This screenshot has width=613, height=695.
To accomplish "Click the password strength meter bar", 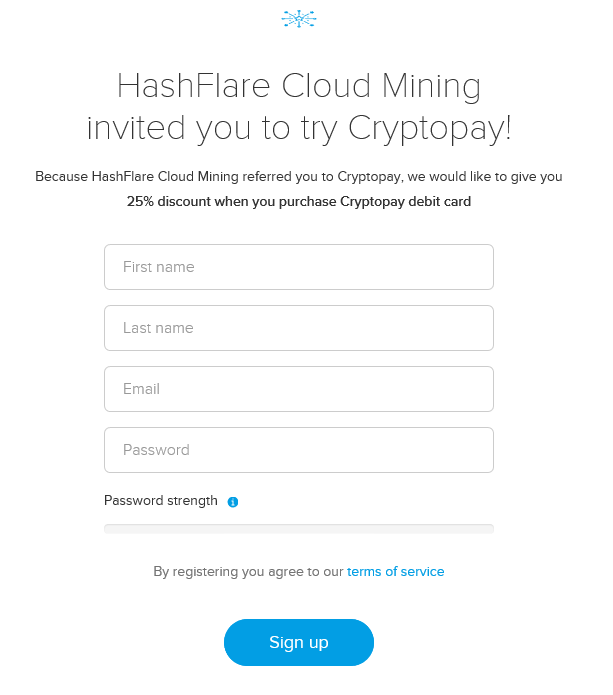I will tap(299, 529).
